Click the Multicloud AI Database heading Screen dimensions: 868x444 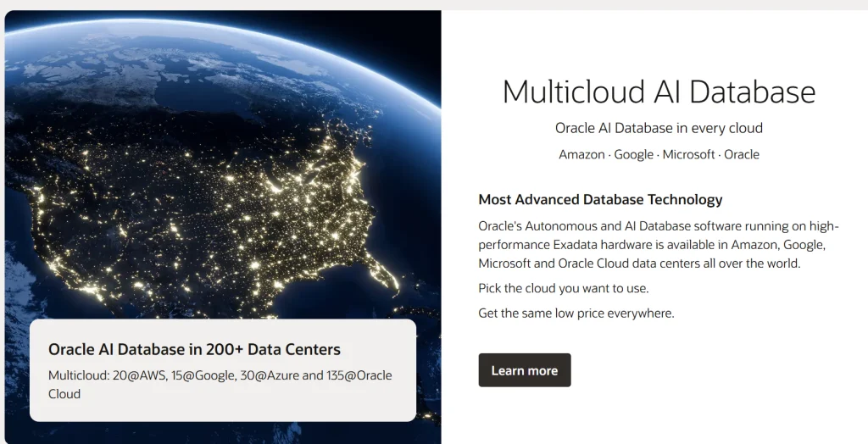coord(659,92)
